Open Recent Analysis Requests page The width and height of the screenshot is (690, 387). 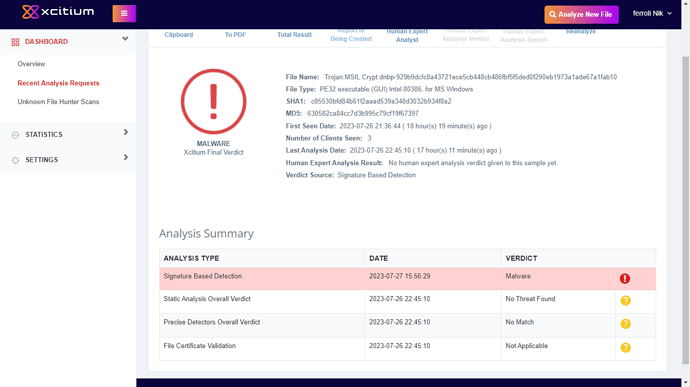[x=59, y=83]
